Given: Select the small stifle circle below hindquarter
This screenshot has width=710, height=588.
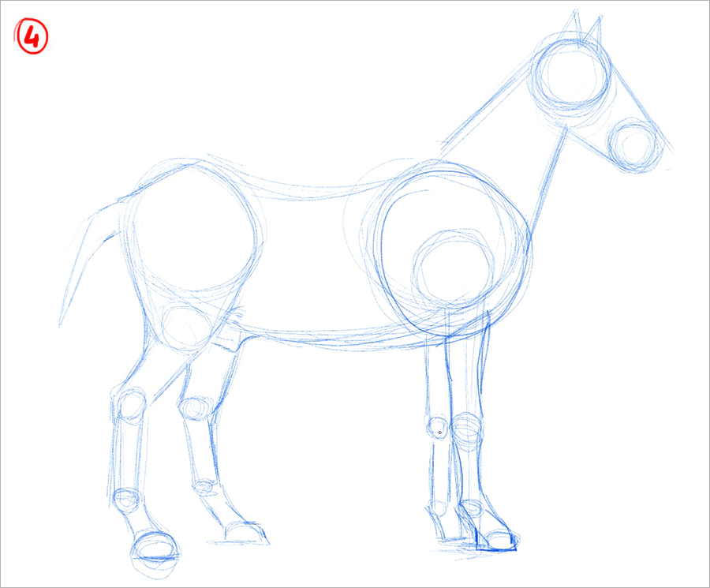Looking at the screenshot, I should [x=184, y=328].
